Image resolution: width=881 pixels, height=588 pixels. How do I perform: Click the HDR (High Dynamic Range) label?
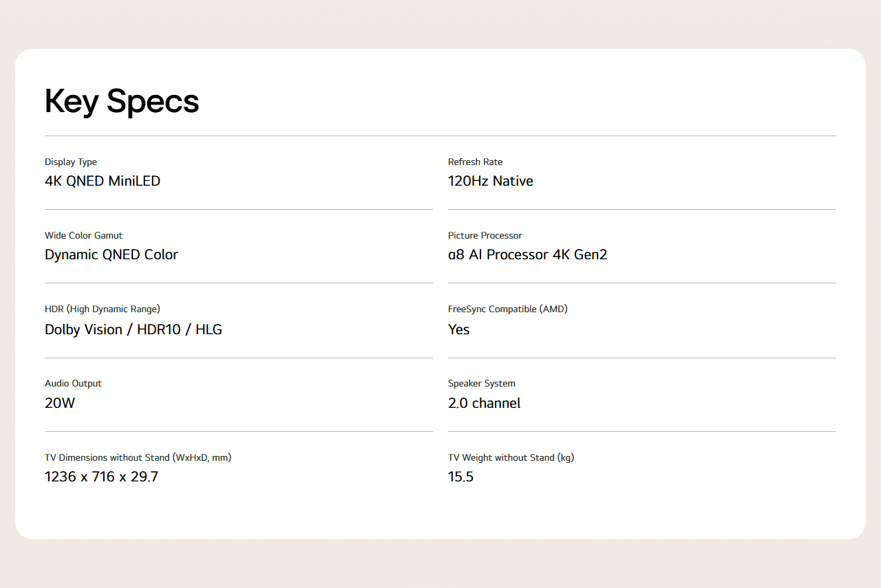click(103, 309)
